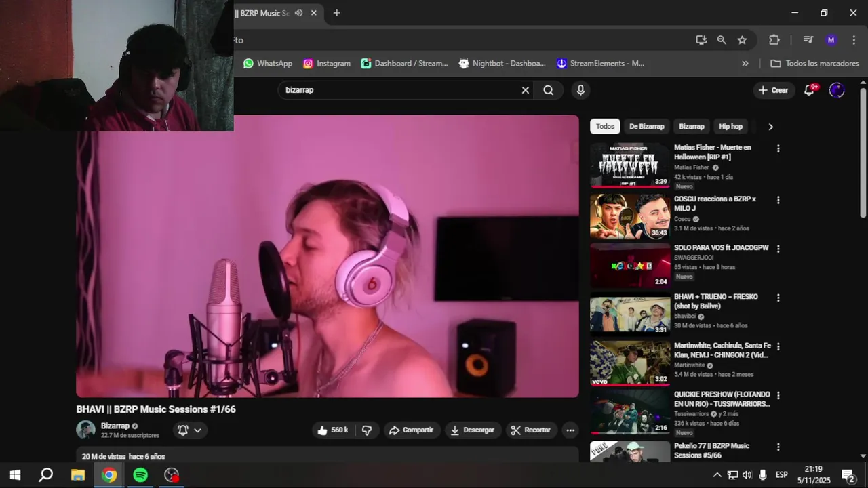Click the search magnifier button
Viewport: 868px width, 488px height.
(548, 90)
